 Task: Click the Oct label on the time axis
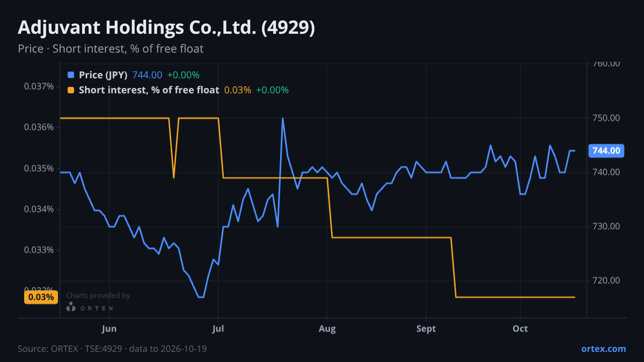(521, 328)
